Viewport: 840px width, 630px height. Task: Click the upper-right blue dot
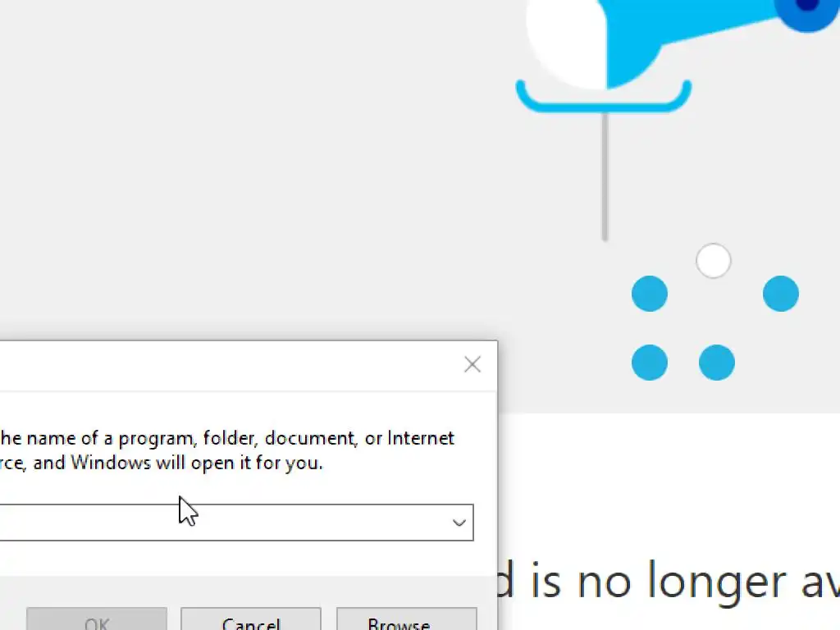(781, 294)
